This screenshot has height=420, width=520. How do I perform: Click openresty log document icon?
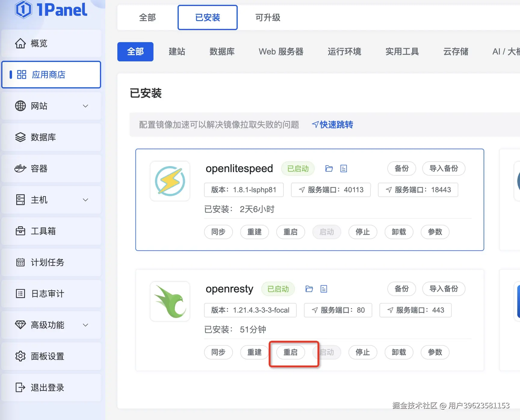click(x=324, y=289)
